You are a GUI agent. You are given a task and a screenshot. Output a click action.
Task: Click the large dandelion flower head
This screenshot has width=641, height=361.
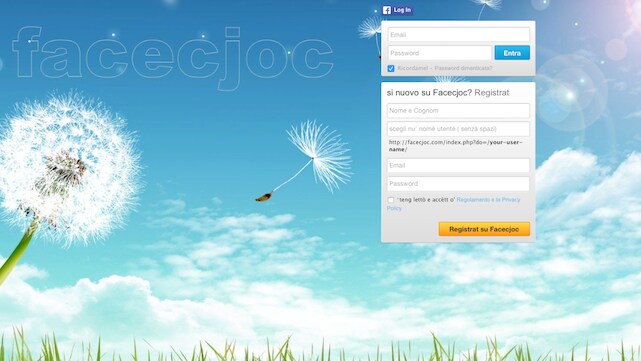(69, 168)
